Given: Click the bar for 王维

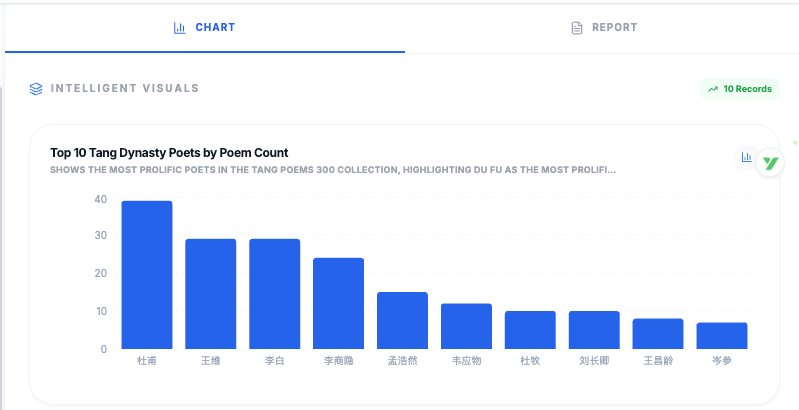Looking at the screenshot, I should tap(211, 294).
